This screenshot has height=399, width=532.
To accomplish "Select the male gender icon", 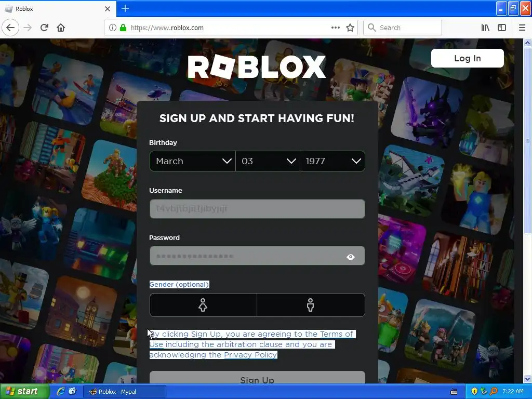I will [311, 305].
